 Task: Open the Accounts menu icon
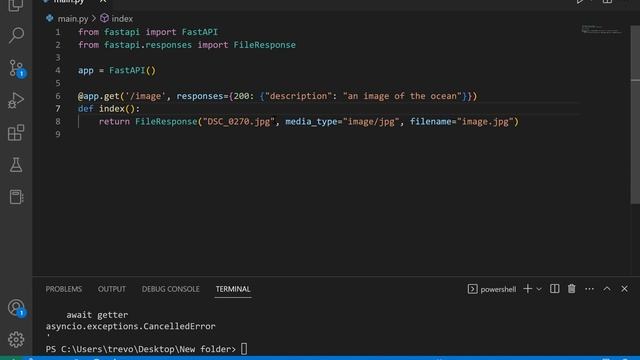point(16,308)
